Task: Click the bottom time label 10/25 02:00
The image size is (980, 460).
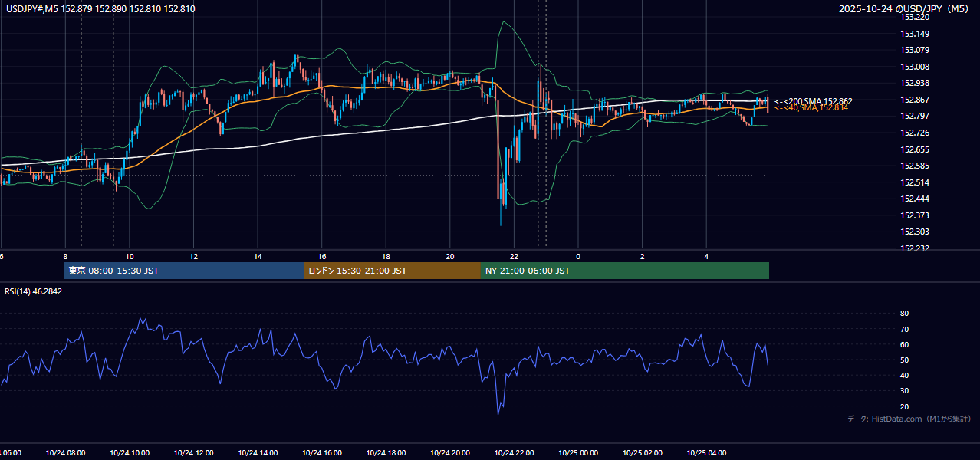Action: pos(642,453)
